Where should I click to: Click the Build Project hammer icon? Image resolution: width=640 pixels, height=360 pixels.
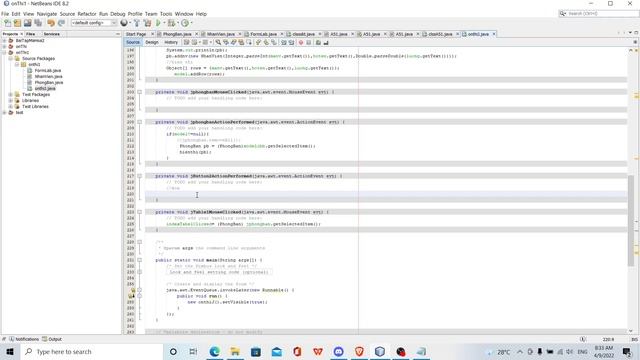click(x=137, y=23)
